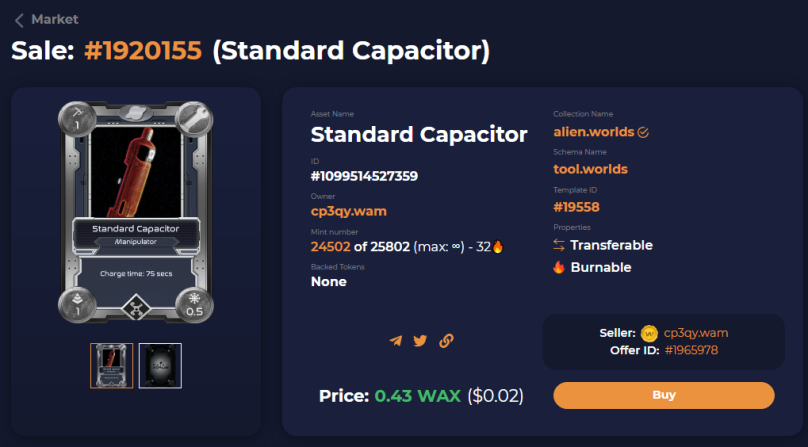Open offer ID #1965978
The width and height of the screenshot is (808, 447).
pos(692,351)
